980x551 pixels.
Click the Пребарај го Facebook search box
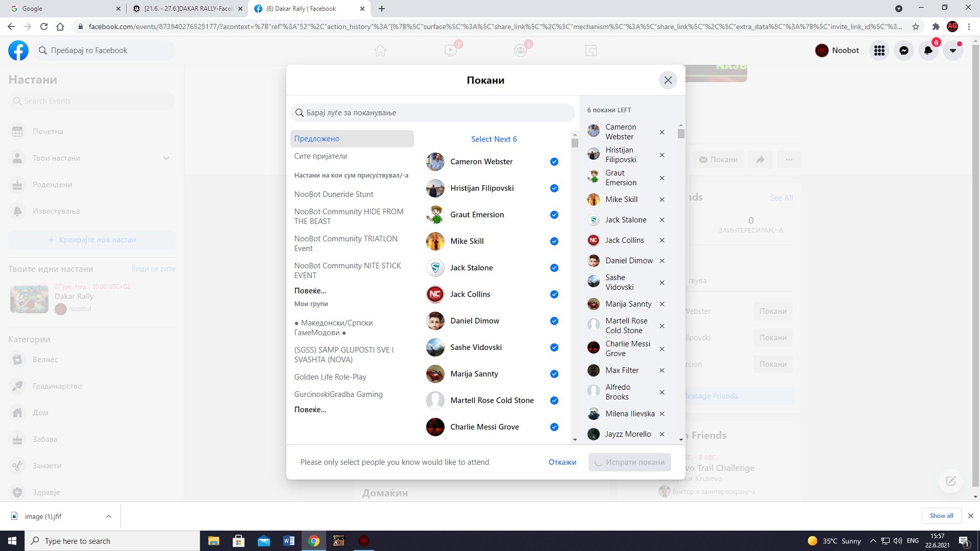coord(105,51)
